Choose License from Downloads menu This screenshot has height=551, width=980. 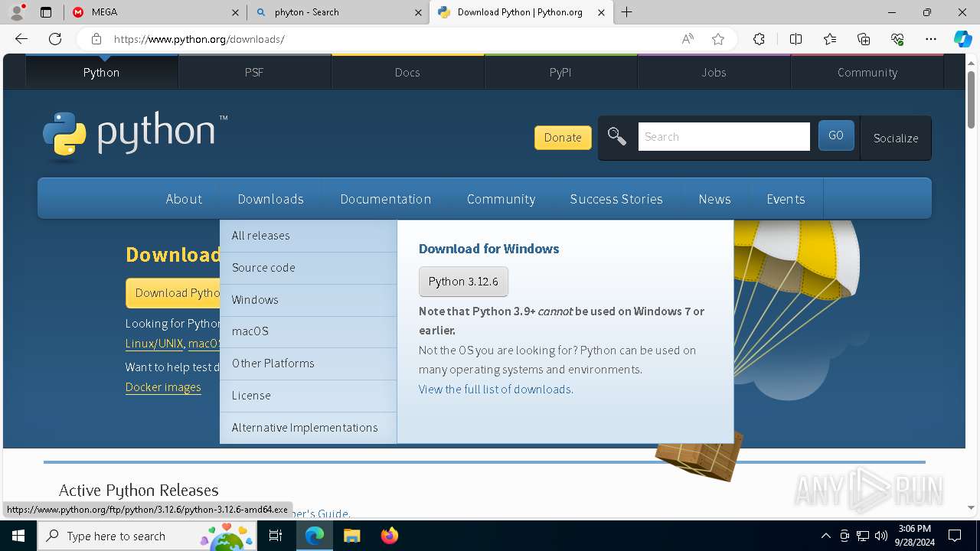click(308, 396)
